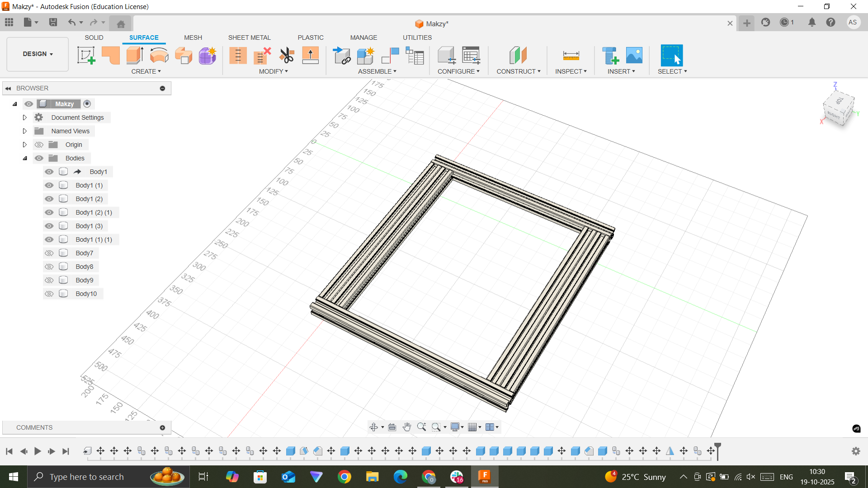Select the Create Sketch tool
Screen dimensions: 868x488
[86, 55]
